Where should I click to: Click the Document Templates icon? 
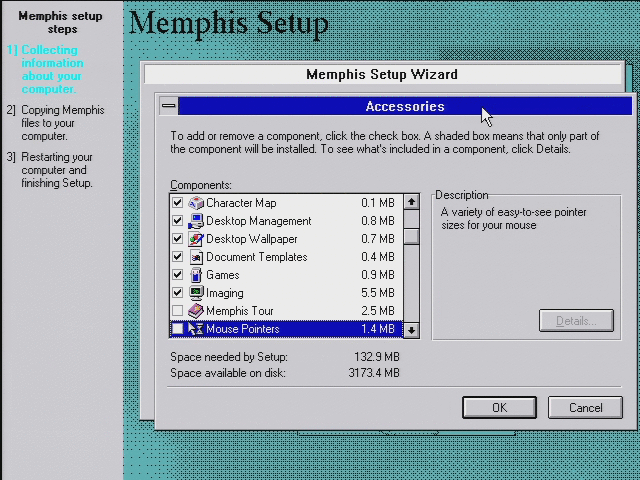pos(196,257)
